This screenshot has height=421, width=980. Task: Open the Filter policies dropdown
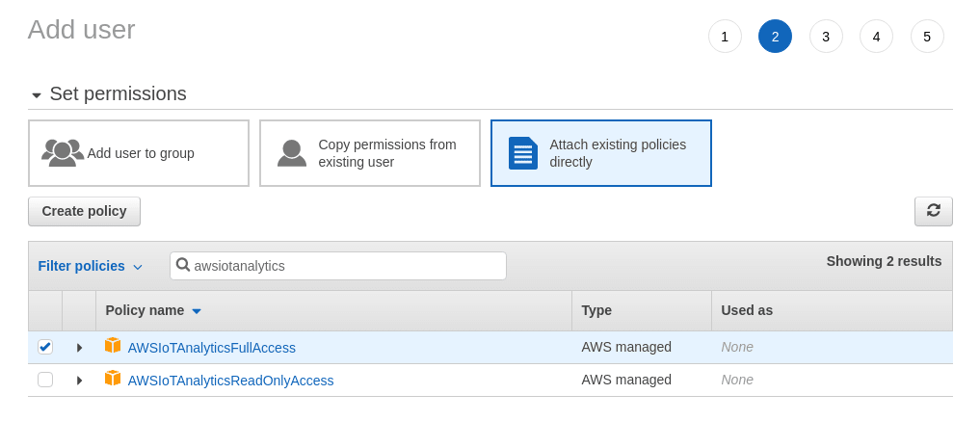(91, 266)
